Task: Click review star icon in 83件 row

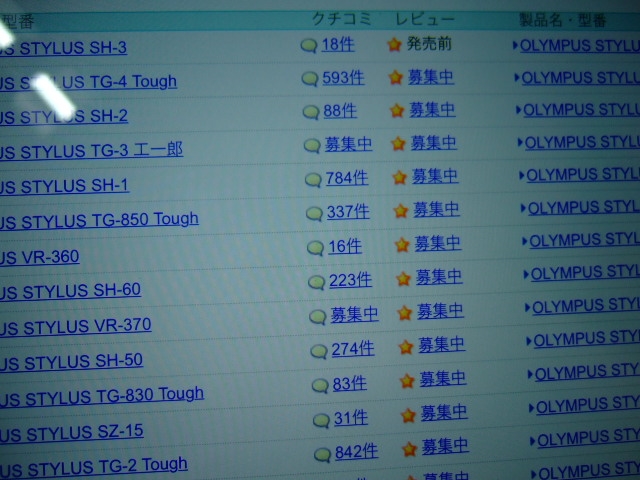Action: pos(407,381)
